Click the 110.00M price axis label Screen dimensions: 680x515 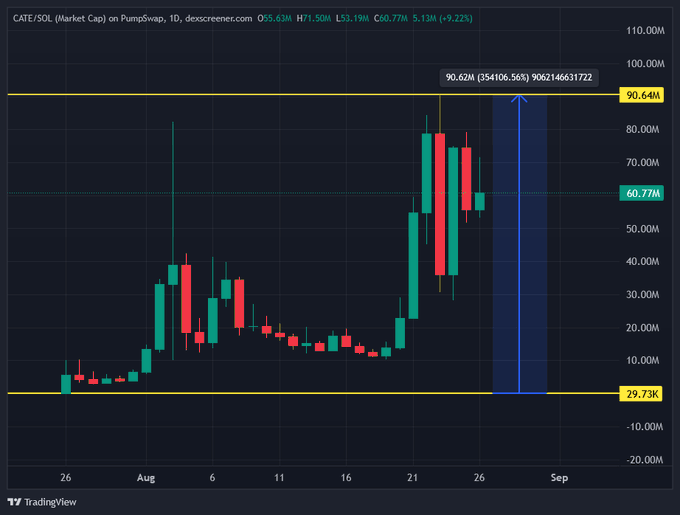[x=645, y=30]
